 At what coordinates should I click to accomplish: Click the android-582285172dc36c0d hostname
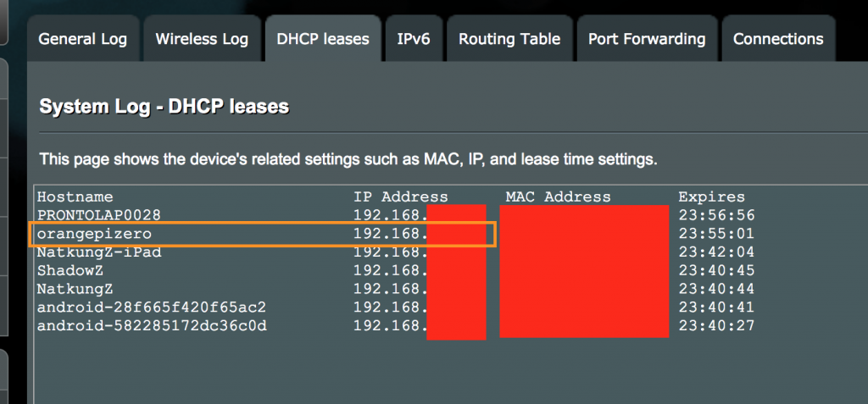(151, 326)
